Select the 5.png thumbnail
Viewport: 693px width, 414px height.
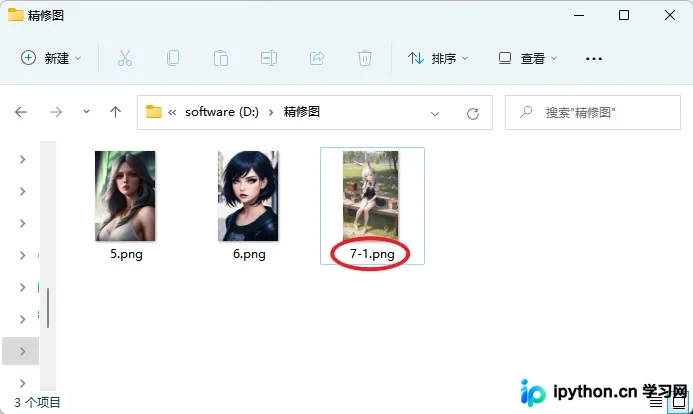click(125, 196)
